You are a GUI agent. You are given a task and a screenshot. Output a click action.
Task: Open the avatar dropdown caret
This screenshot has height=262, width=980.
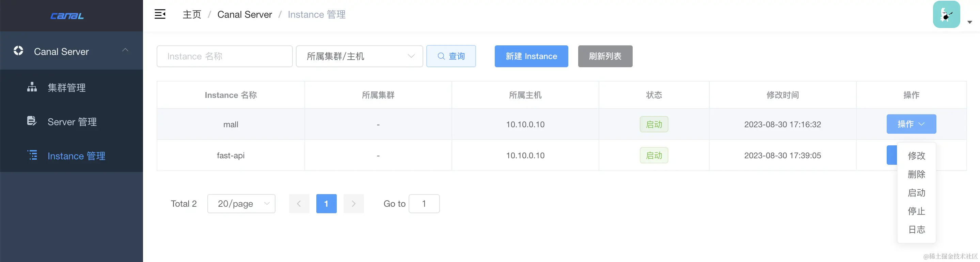pyautogui.click(x=970, y=22)
